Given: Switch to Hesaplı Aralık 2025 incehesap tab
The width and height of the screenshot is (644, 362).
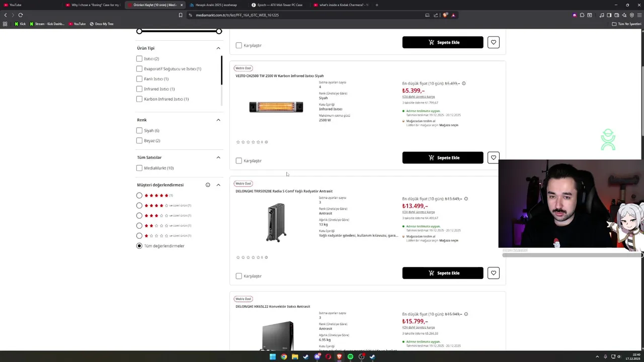Looking at the screenshot, I should (216, 5).
